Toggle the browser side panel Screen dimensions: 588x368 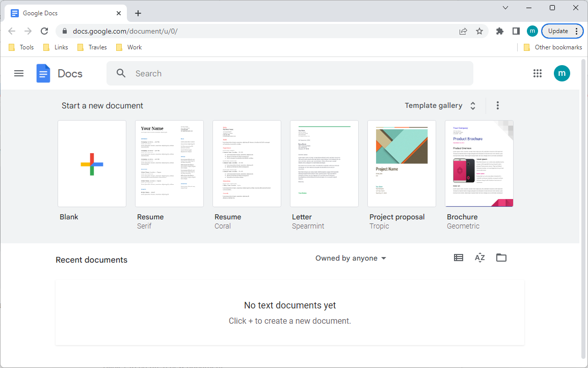(x=516, y=31)
